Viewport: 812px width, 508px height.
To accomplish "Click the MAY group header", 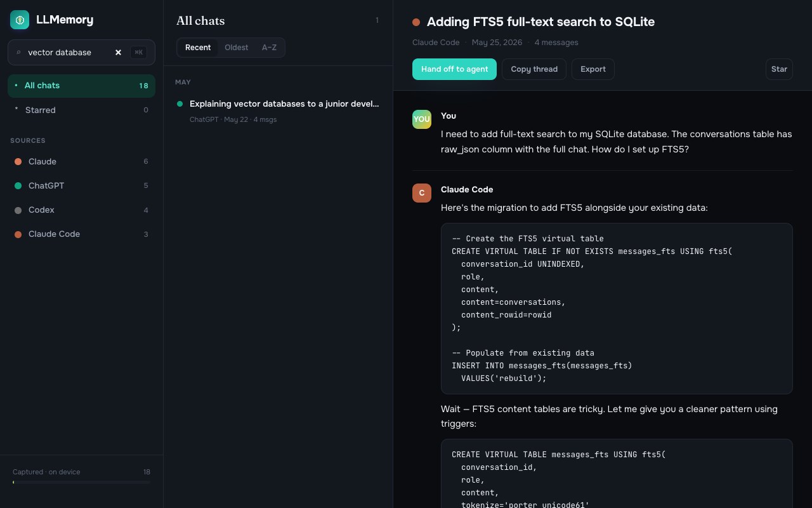I will pyautogui.click(x=183, y=82).
